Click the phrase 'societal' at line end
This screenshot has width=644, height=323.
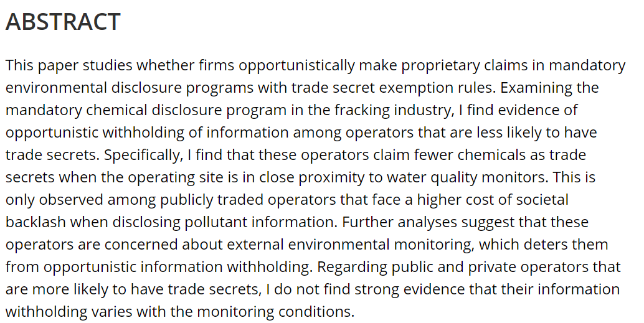pos(542,200)
